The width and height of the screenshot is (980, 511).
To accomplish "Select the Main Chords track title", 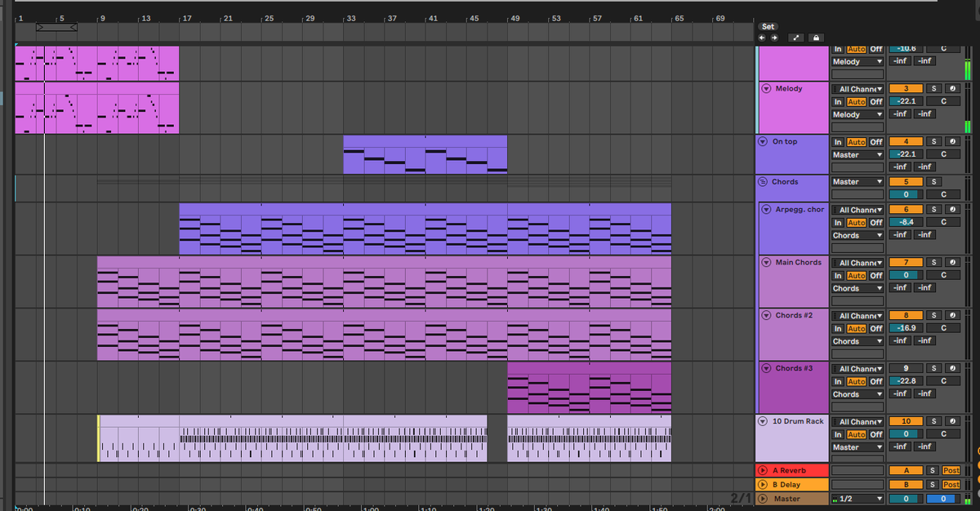I will click(798, 262).
